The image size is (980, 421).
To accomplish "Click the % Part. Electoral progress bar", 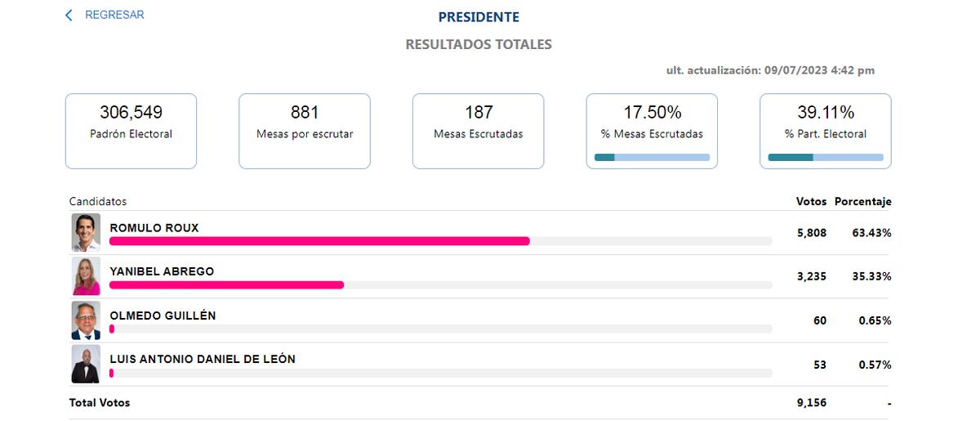I will click(x=826, y=157).
